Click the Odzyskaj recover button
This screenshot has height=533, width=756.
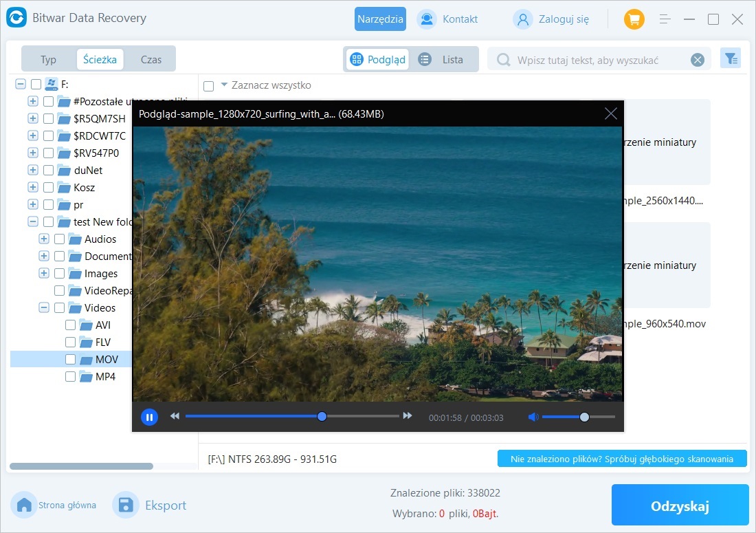pyautogui.click(x=679, y=506)
